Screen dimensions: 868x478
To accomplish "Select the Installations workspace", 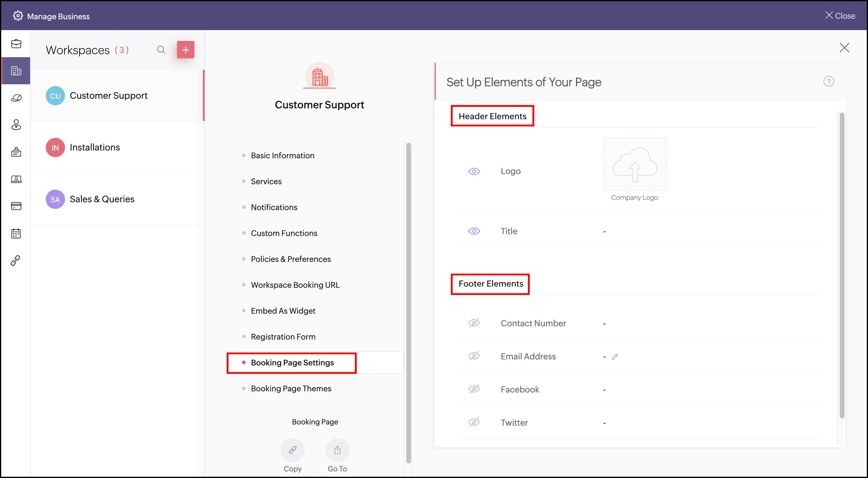I will tap(95, 147).
